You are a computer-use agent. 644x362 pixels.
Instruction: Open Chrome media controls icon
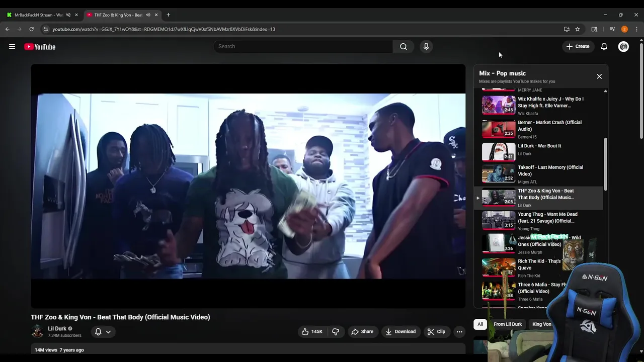coord(612,29)
